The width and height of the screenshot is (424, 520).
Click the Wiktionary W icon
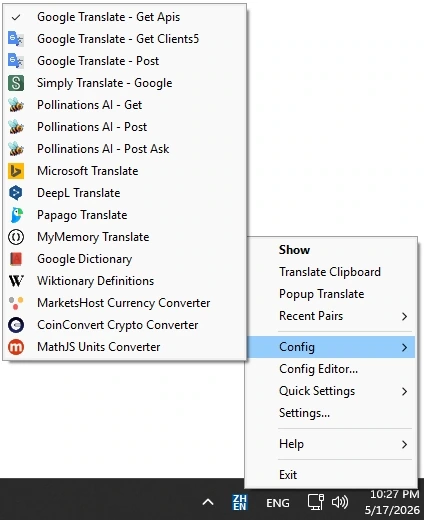click(16, 281)
